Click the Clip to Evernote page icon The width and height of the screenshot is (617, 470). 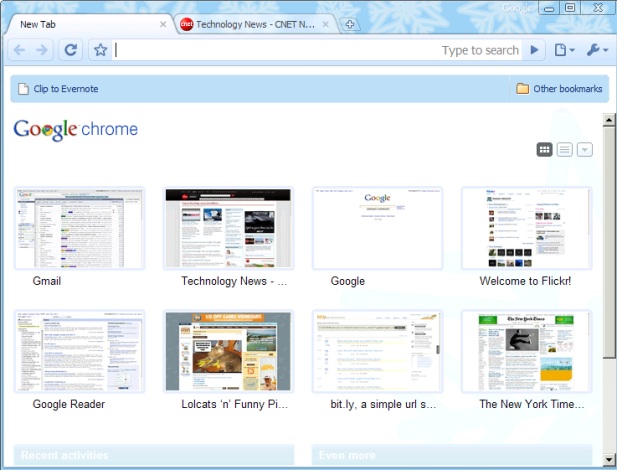click(24, 89)
